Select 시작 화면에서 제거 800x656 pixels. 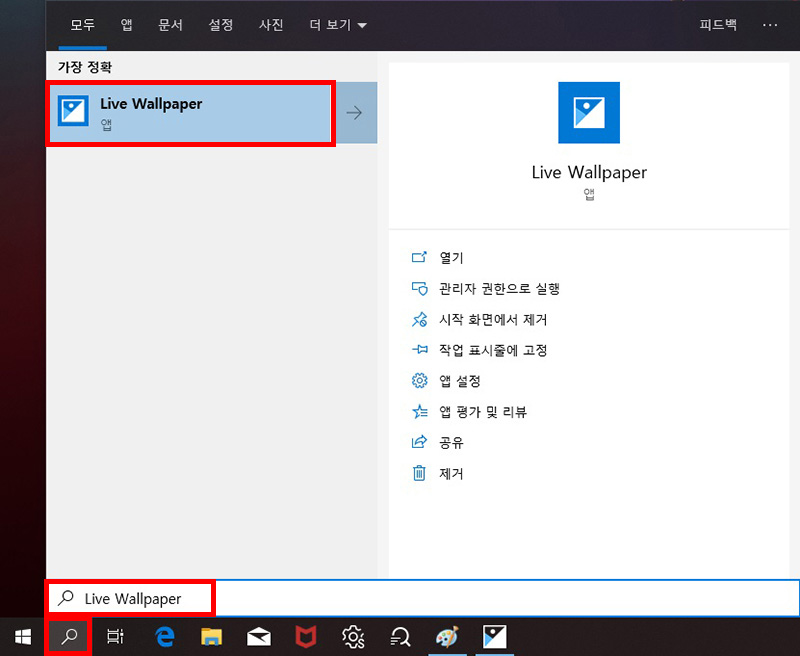(x=479, y=320)
